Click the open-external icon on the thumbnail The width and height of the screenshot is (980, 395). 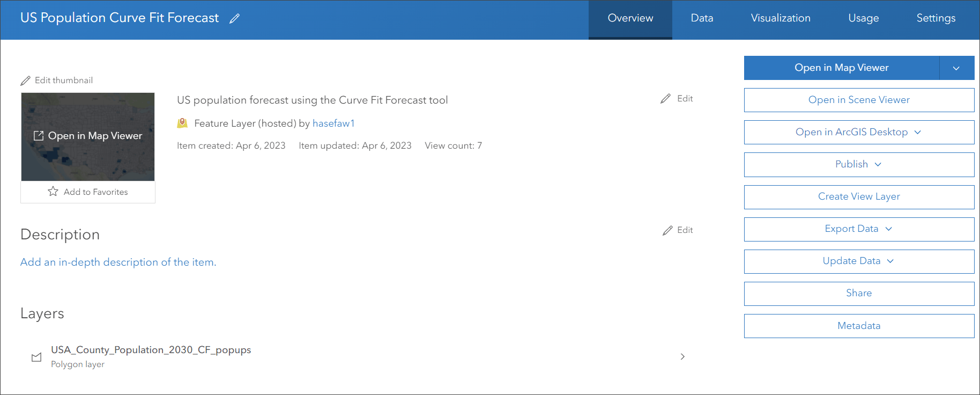pyautogui.click(x=39, y=136)
